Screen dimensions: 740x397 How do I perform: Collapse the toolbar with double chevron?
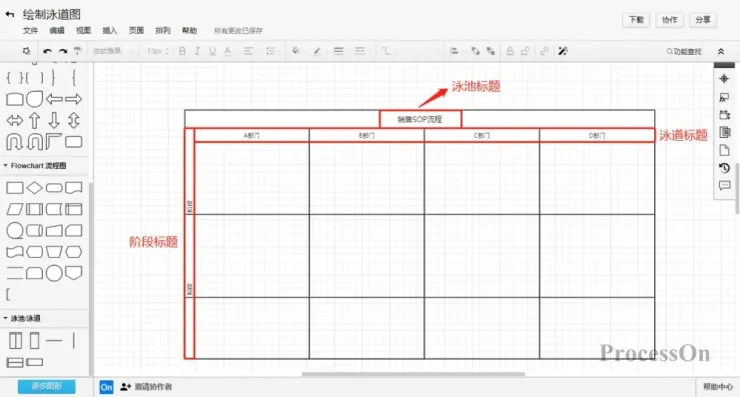[x=721, y=51]
